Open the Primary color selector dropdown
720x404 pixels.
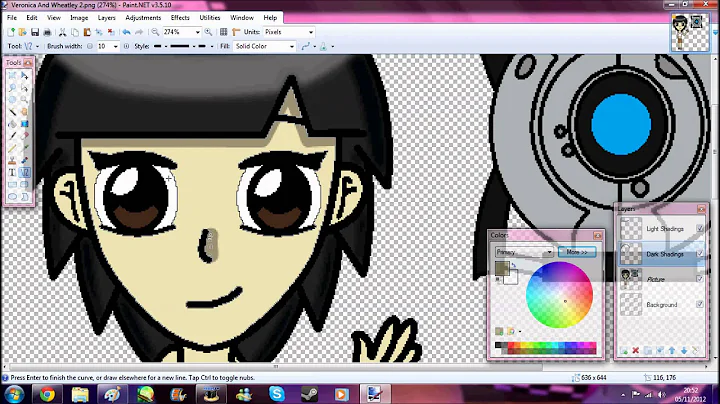click(x=524, y=252)
